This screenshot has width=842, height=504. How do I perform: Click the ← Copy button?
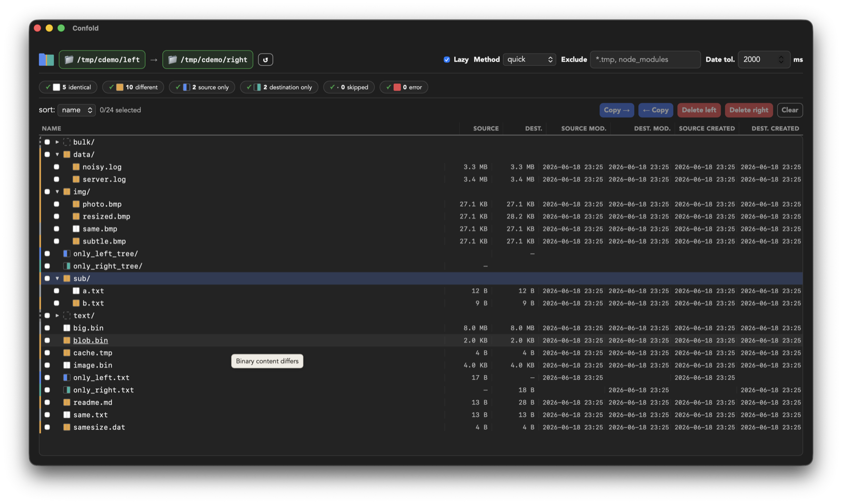coord(656,110)
